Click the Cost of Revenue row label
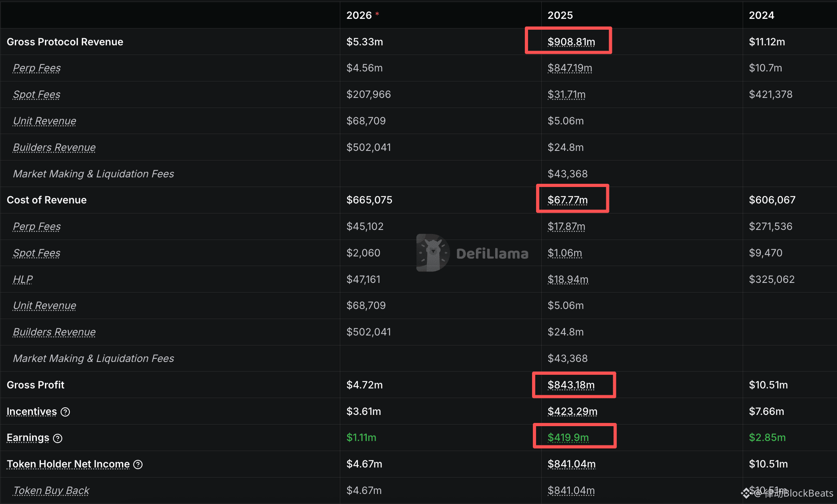Image resolution: width=837 pixels, height=504 pixels. [47, 200]
